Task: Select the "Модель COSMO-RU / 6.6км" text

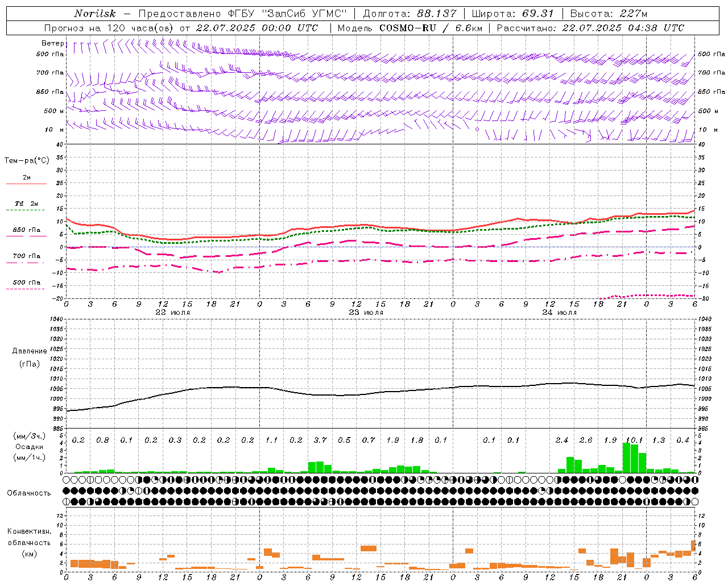Action: click(410, 28)
